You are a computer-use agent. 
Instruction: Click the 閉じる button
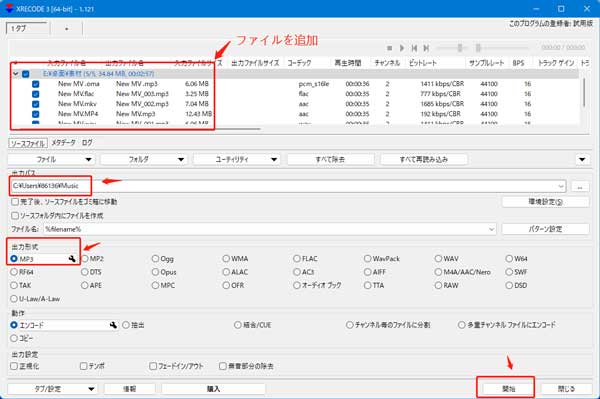coord(566,389)
